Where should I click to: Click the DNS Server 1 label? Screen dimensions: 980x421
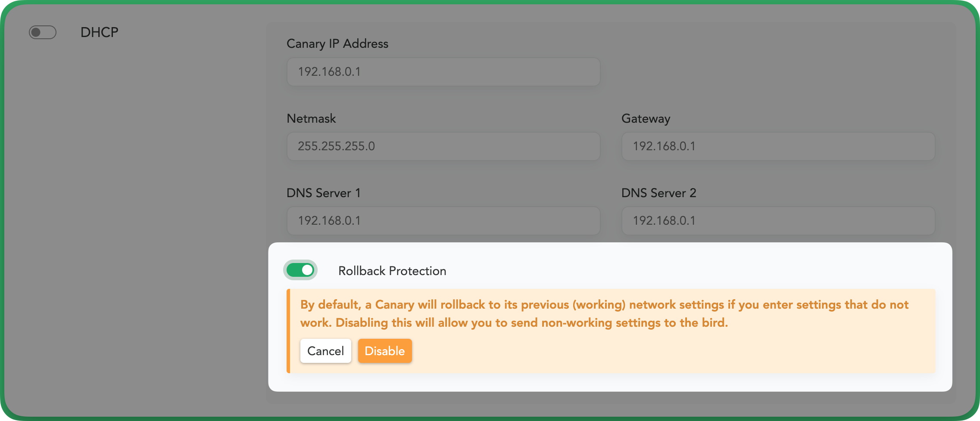pyautogui.click(x=324, y=193)
